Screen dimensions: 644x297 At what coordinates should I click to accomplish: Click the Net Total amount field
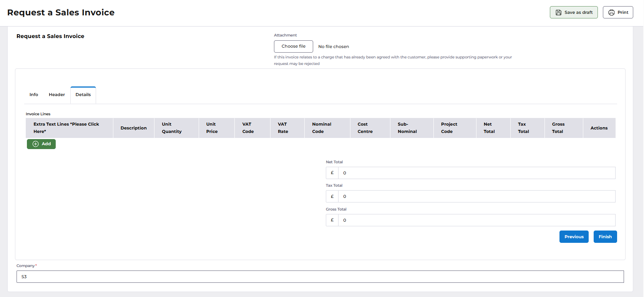(x=477, y=173)
